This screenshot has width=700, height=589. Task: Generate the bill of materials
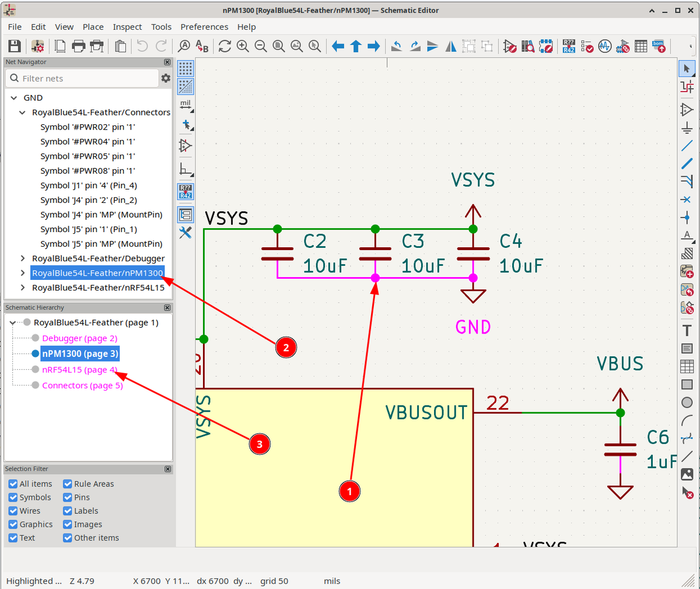click(x=659, y=46)
